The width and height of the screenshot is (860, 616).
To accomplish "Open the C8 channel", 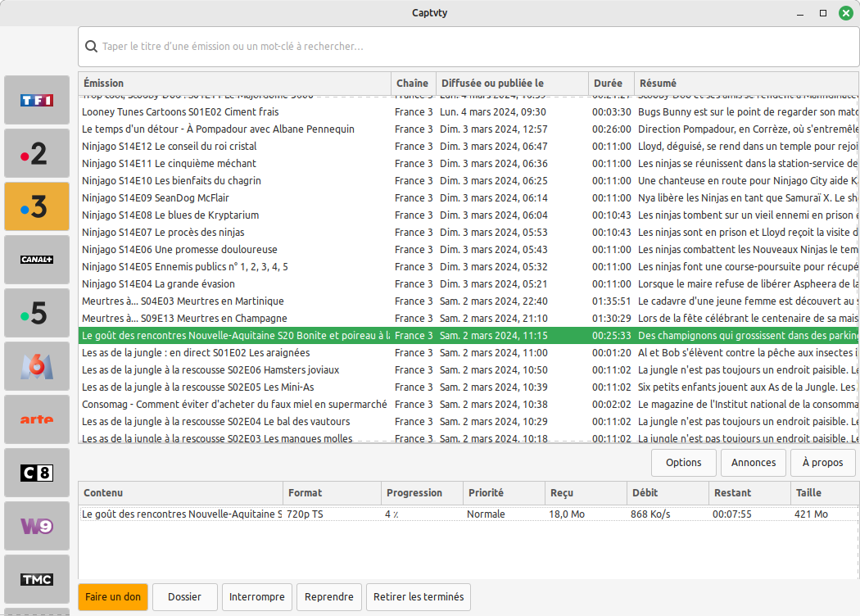I will click(37, 473).
